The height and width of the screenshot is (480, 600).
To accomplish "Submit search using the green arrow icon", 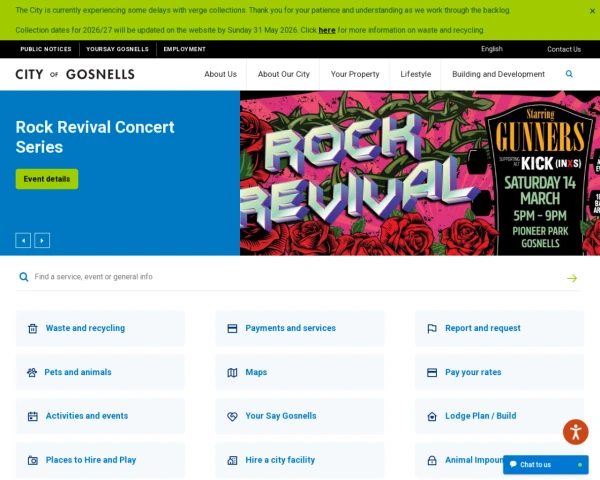I will (572, 278).
